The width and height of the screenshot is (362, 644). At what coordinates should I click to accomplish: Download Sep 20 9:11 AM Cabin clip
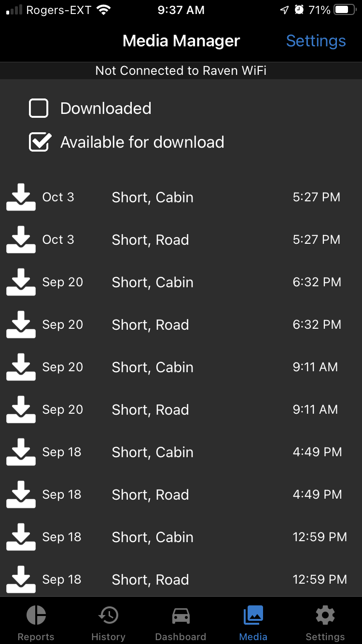(x=21, y=367)
